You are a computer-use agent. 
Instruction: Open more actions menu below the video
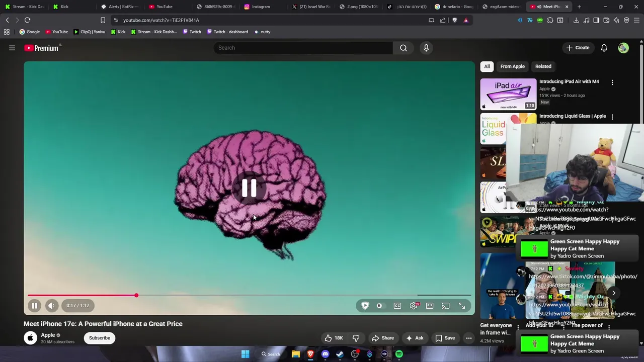point(469,338)
